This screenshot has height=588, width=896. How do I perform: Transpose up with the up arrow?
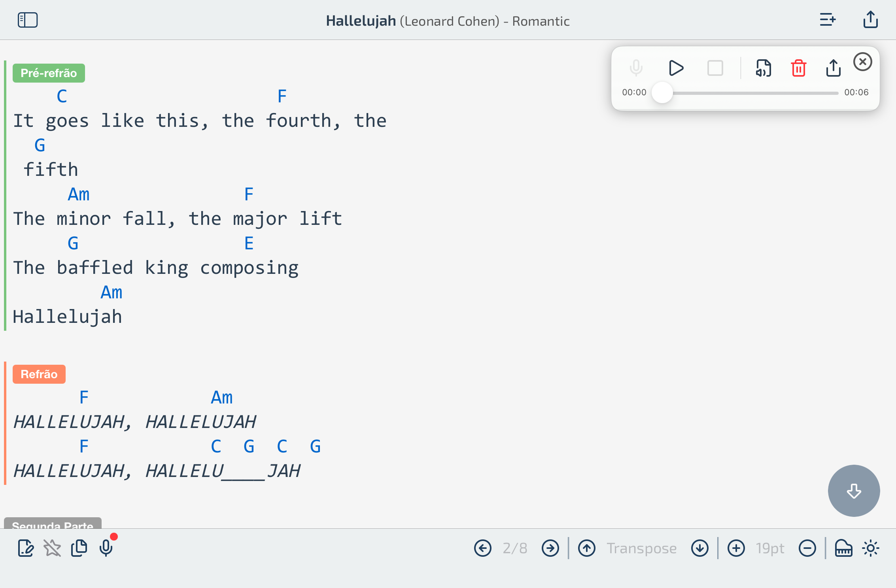[x=586, y=548]
